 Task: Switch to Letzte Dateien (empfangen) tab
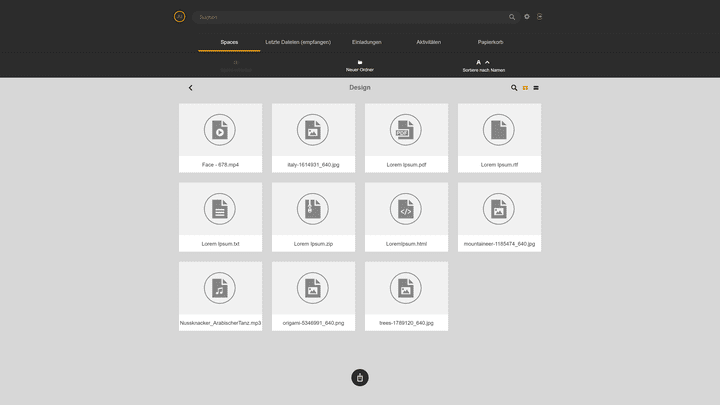point(298,42)
